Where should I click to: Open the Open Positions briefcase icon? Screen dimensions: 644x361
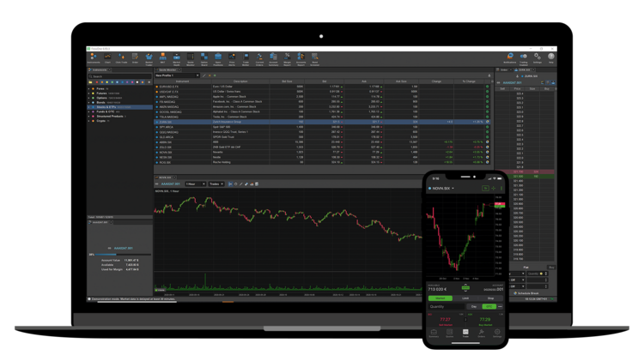click(218, 58)
